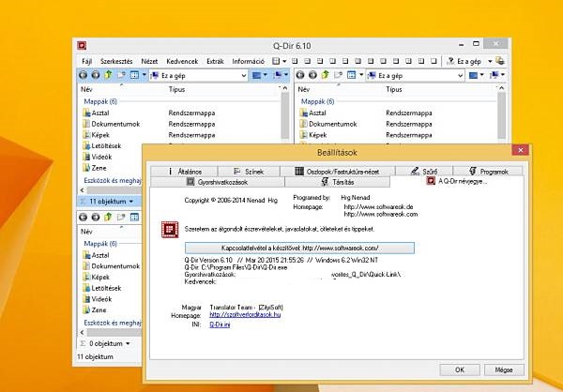This screenshot has width=563, height=392.
Task: Click the forward arrow in the top-left pane
Action: 95,75
